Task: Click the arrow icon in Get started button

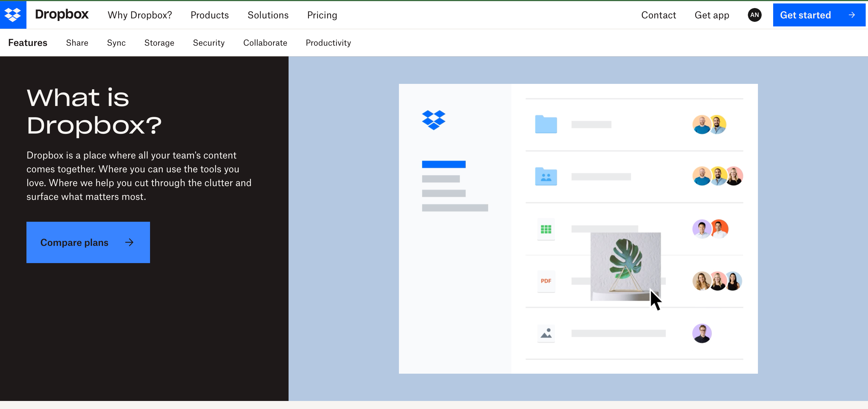Action: coord(852,15)
